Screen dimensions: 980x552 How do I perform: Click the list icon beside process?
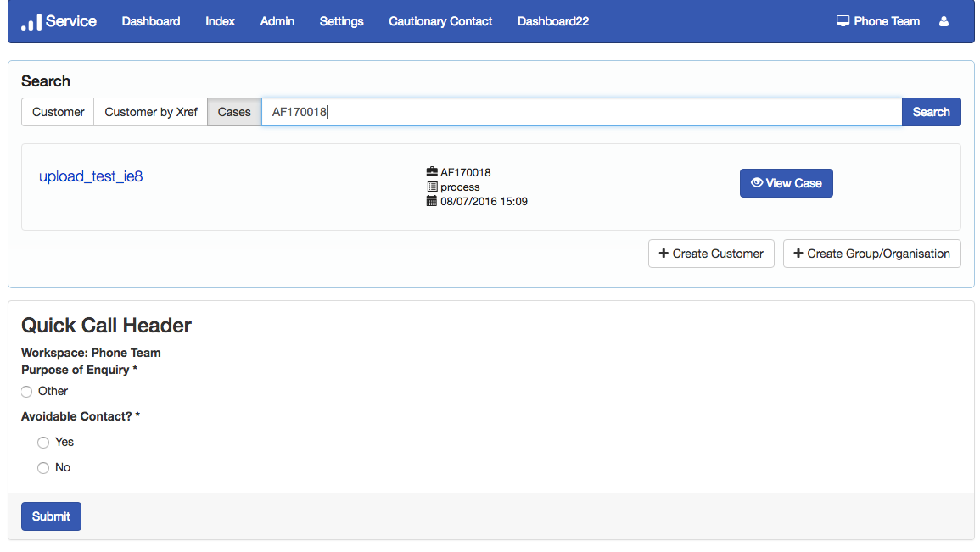[x=432, y=186]
